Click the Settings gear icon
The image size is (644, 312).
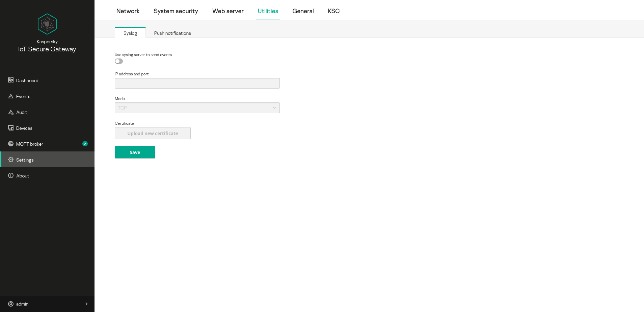click(x=11, y=160)
